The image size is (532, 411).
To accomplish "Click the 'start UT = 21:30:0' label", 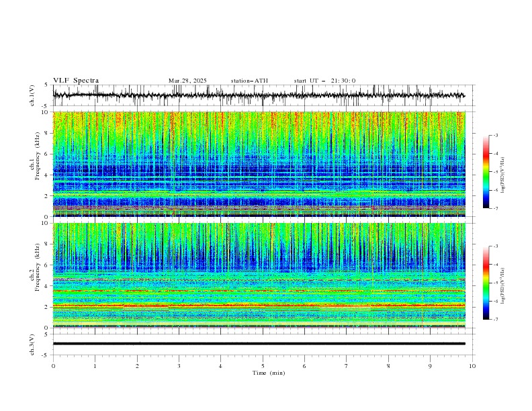I will coord(324,81).
